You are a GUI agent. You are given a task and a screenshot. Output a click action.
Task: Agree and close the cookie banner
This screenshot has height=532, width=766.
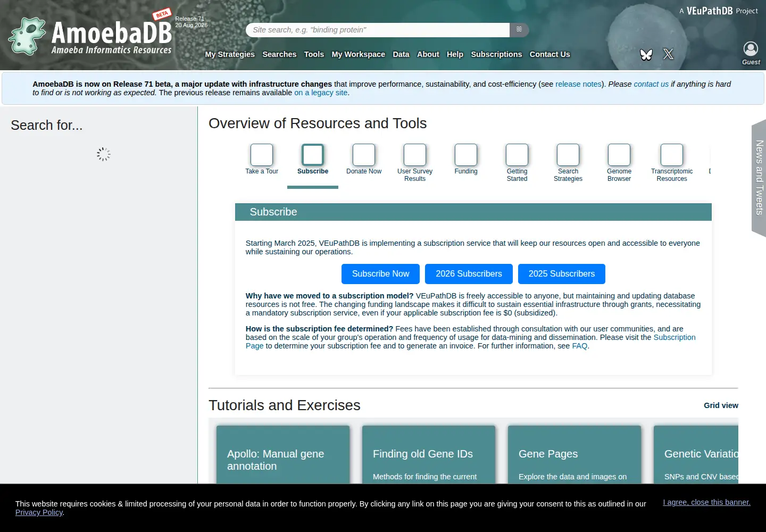click(x=706, y=502)
